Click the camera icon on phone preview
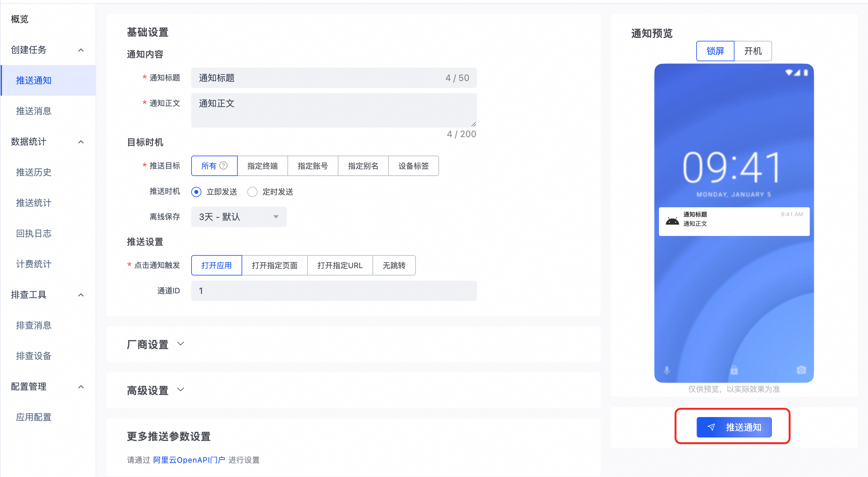The image size is (868, 477). pyautogui.click(x=801, y=370)
